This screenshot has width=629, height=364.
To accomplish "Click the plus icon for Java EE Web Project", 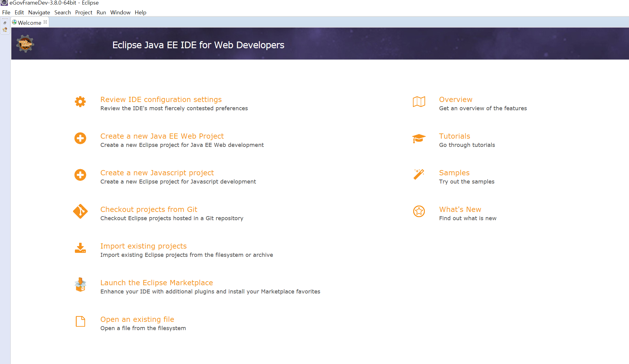I will pyautogui.click(x=80, y=138).
